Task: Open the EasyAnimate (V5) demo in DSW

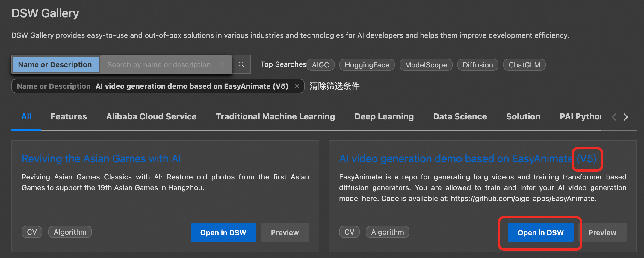Action: 540,232
